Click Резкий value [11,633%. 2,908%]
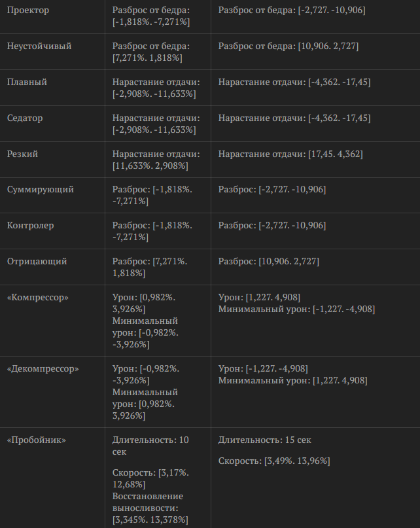The height and width of the screenshot is (528, 420). 150,166
